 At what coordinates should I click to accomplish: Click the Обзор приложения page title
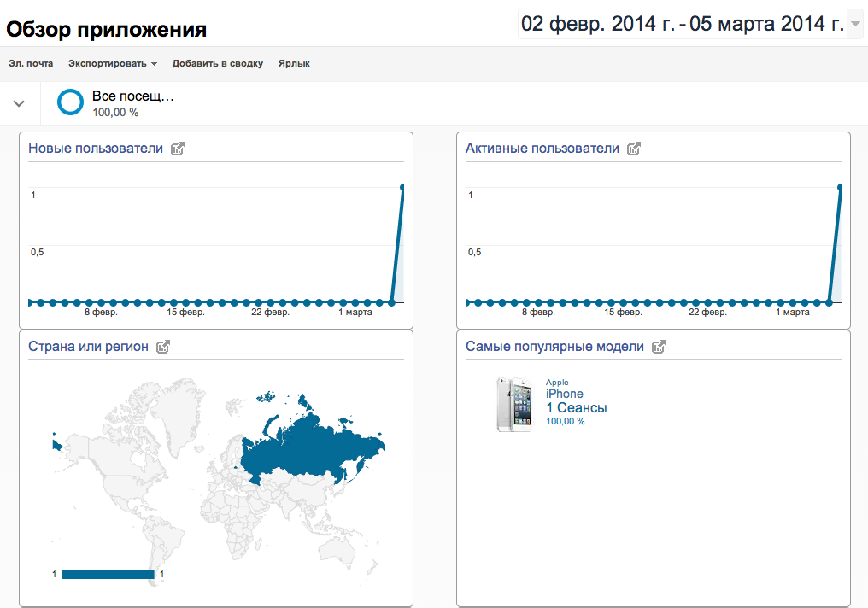(106, 29)
